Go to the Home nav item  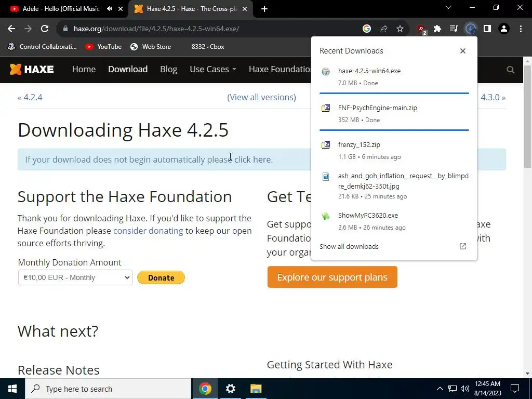[84, 69]
